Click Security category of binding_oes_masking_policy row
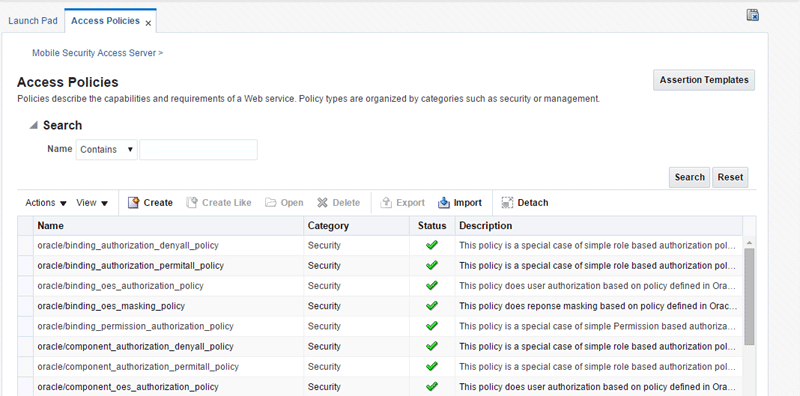Viewport: 800px width, 396px height. [x=324, y=306]
